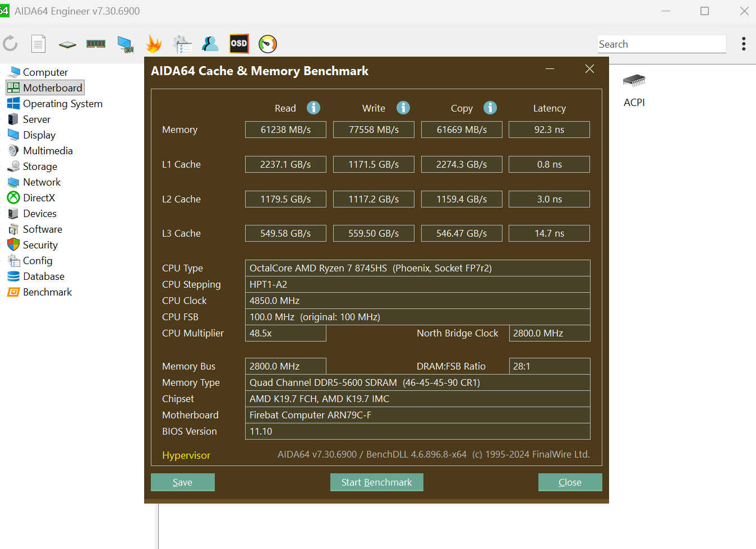Open the ACPI item

tap(634, 90)
